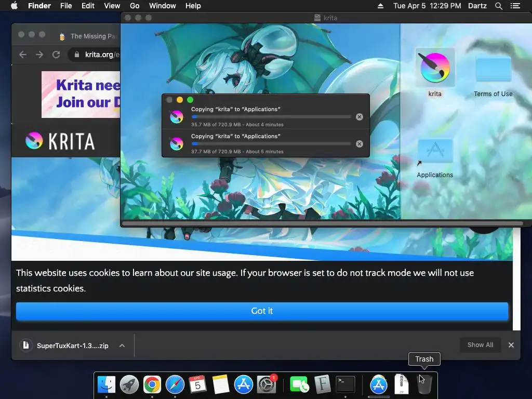Click the krita window horizontal scrollbar
532x399 pixels.
(322, 223)
